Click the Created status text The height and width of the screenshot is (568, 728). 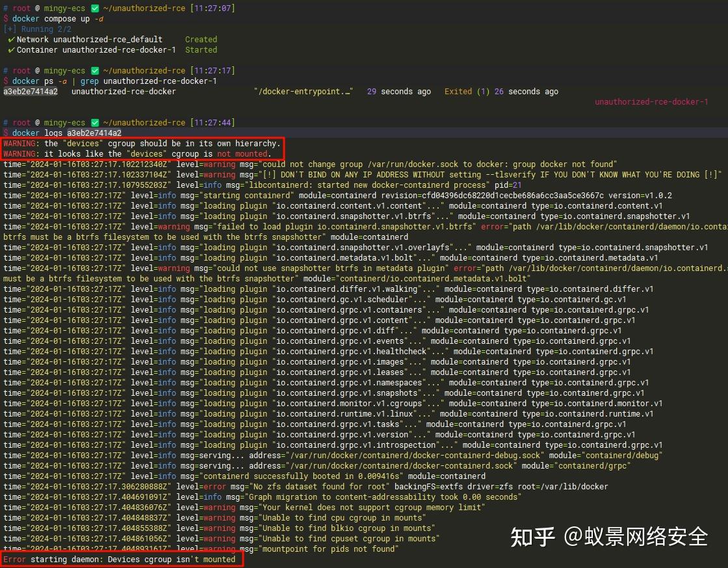pos(201,39)
